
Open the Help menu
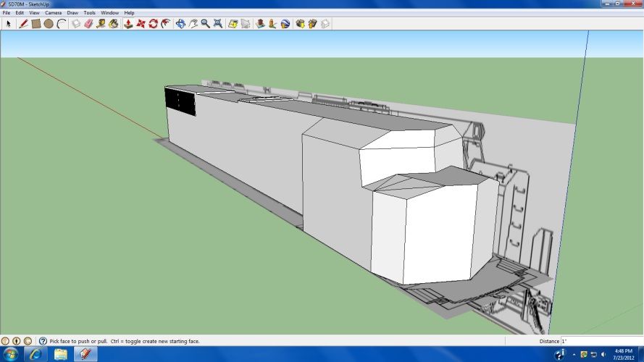point(129,13)
